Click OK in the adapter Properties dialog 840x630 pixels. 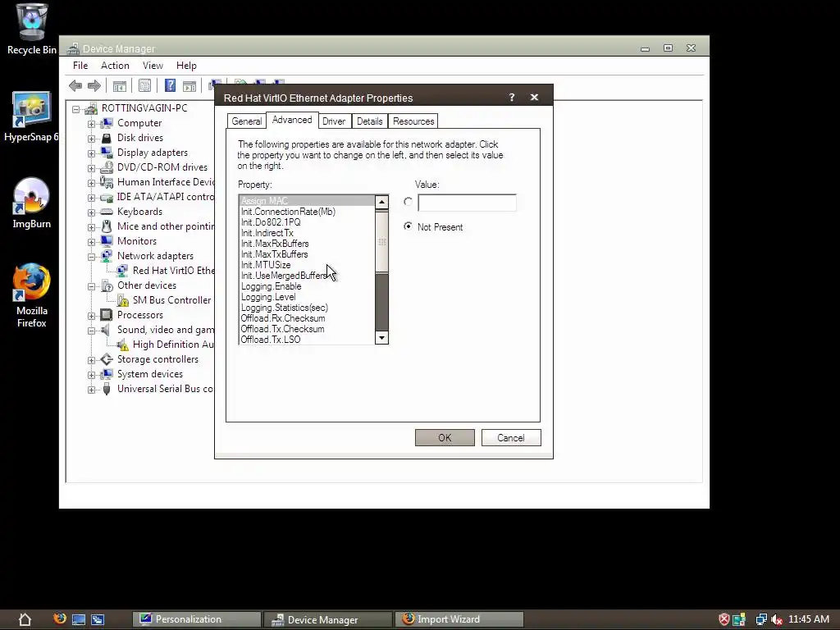tap(445, 438)
